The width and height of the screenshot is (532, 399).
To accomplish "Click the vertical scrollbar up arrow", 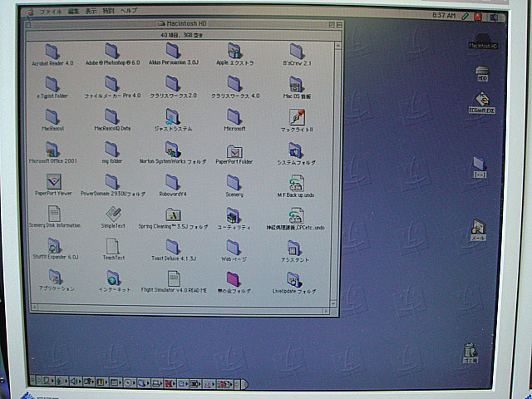I will (x=338, y=46).
